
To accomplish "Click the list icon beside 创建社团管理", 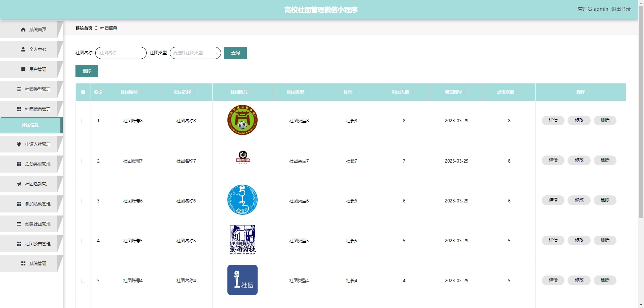I will coord(19,224).
